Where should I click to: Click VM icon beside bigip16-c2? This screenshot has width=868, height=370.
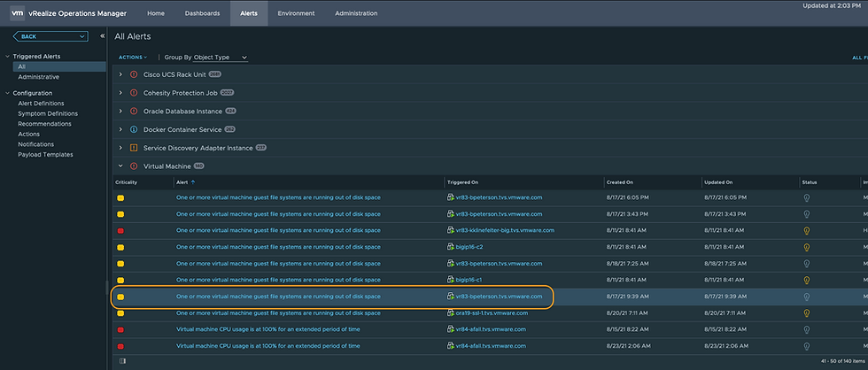tap(451, 247)
